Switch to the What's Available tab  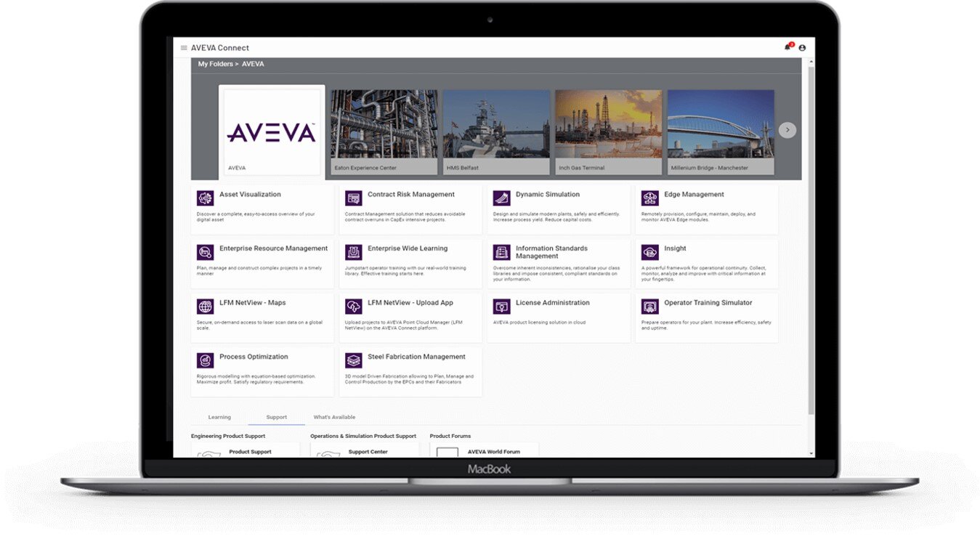point(334,417)
